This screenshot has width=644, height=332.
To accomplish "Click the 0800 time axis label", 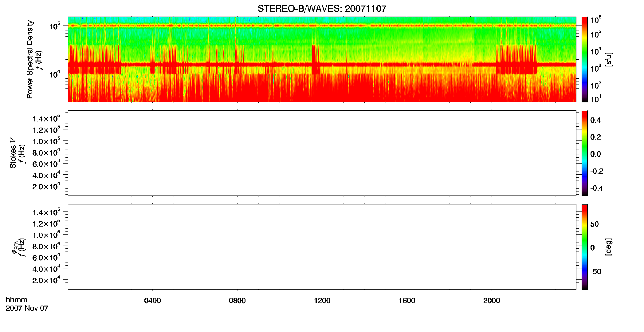I will coord(237,301).
